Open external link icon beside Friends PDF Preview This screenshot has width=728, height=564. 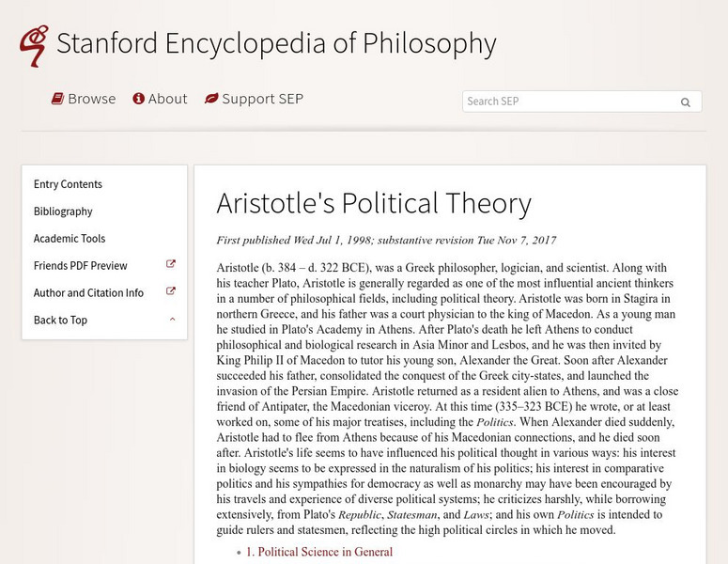pyautogui.click(x=171, y=264)
